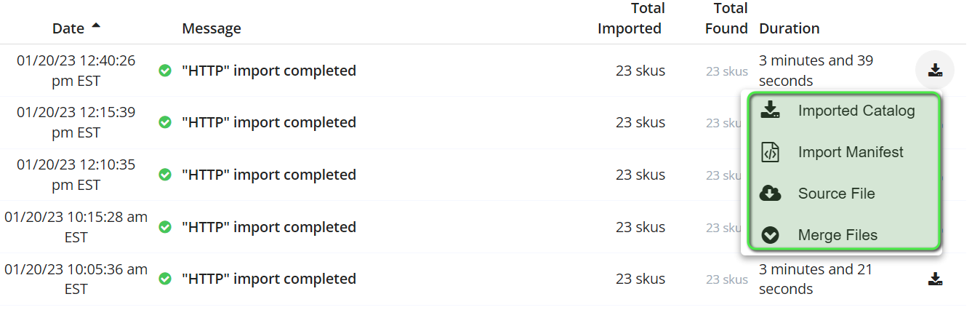Click the download icon on the 10:05:36 import row
Image resolution: width=980 pixels, height=310 pixels.
[x=935, y=279]
